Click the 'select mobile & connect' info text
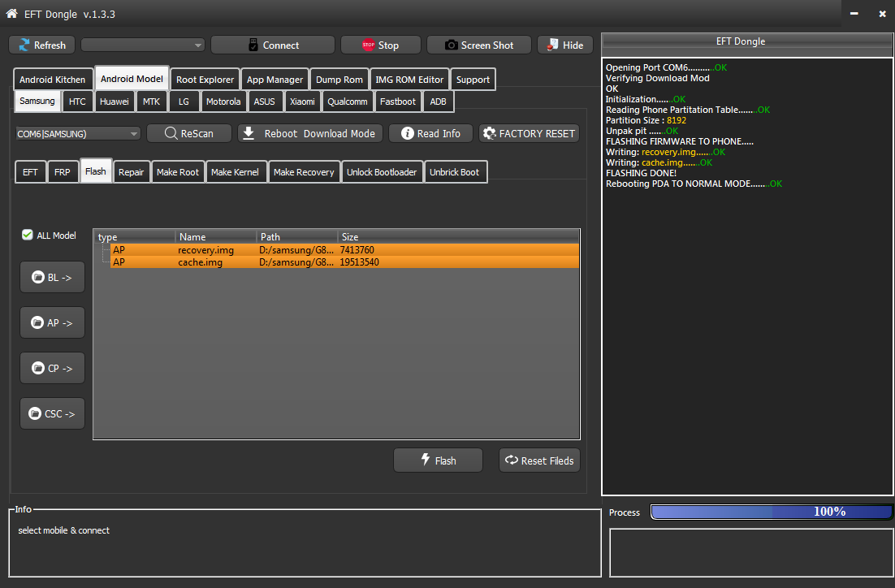This screenshot has height=588, width=895. [63, 530]
